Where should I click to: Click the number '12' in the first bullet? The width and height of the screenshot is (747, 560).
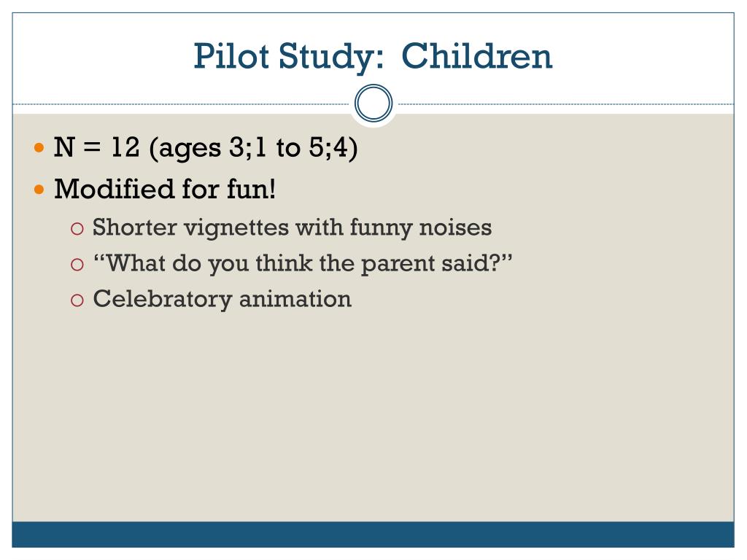coord(126,149)
